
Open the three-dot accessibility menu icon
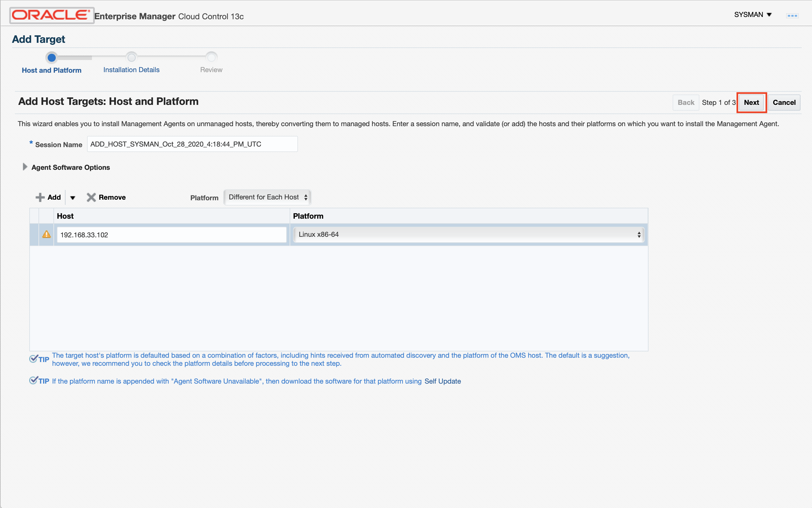[792, 16]
